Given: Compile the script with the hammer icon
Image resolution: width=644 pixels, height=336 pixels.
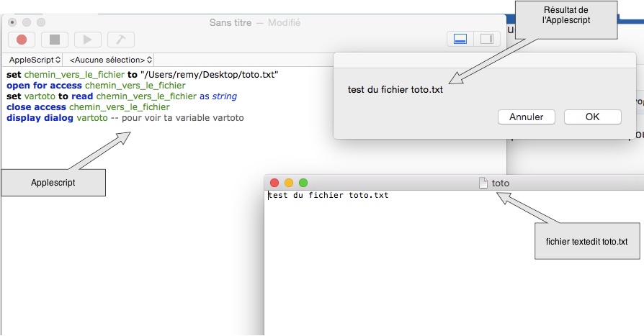Looking at the screenshot, I should point(121,40).
